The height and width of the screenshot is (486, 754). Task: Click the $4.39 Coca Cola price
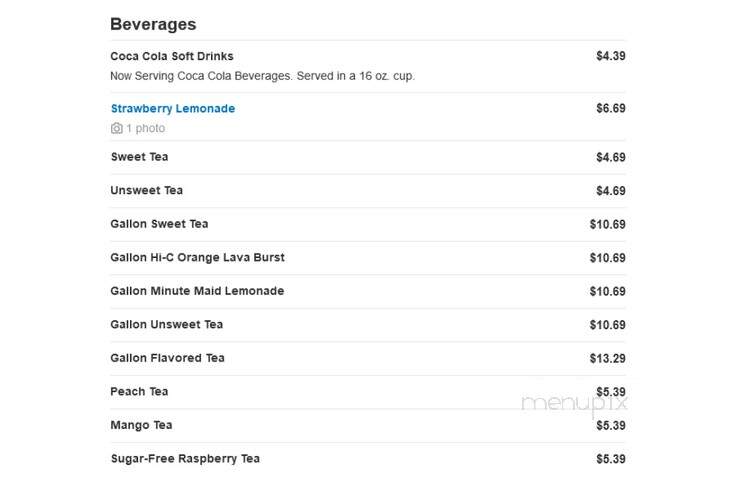(x=611, y=56)
